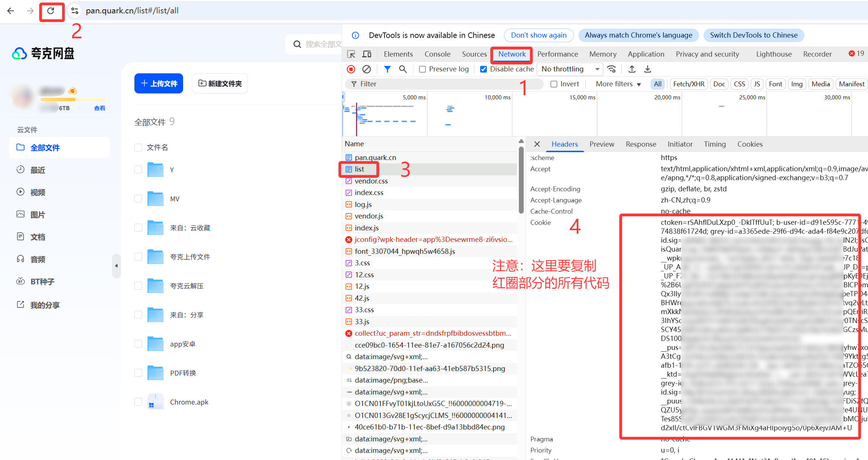The width and height of the screenshot is (868, 460).
Task: Uncheck the Disable cache checkbox
Action: coord(484,69)
